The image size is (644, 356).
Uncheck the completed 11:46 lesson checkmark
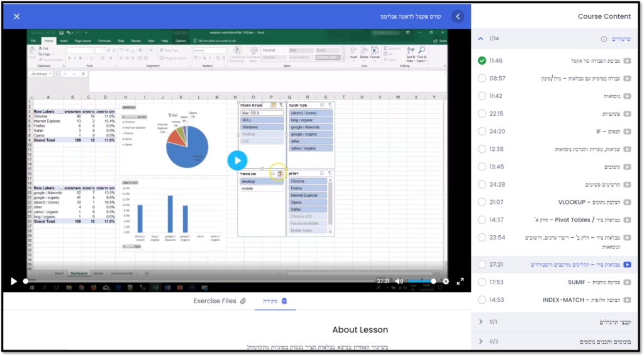point(482,61)
